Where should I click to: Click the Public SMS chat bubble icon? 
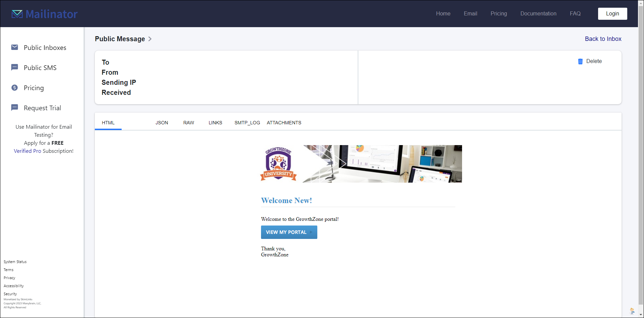pyautogui.click(x=15, y=67)
